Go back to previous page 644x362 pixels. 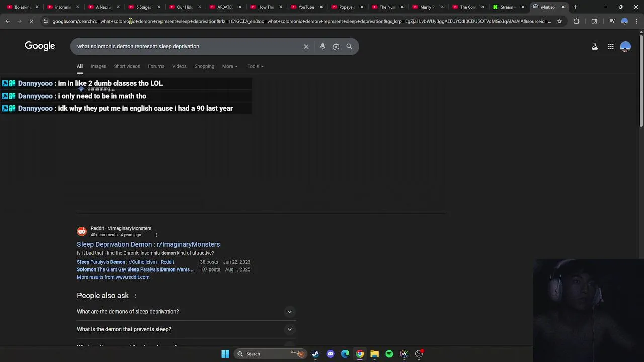coord(8,21)
